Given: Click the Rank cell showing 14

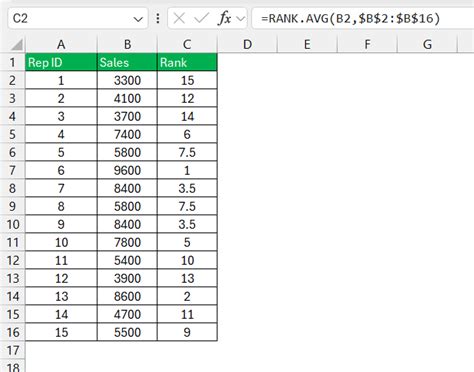Looking at the screenshot, I should coord(187,116).
